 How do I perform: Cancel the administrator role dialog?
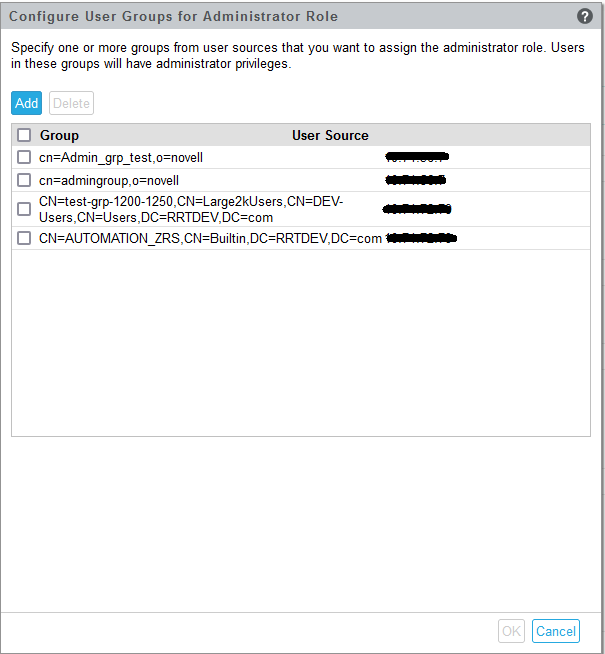(555, 631)
